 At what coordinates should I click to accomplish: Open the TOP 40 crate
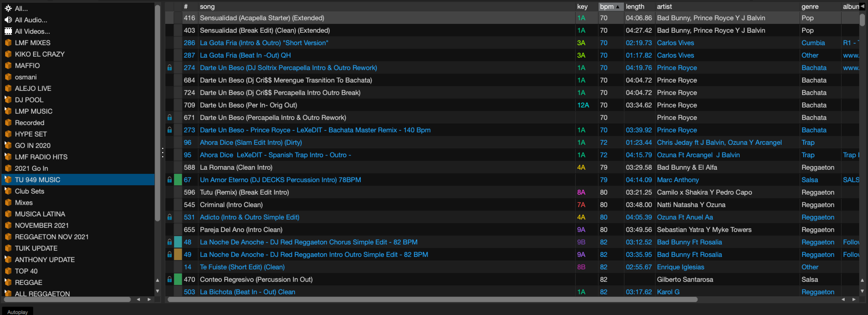[26, 271]
